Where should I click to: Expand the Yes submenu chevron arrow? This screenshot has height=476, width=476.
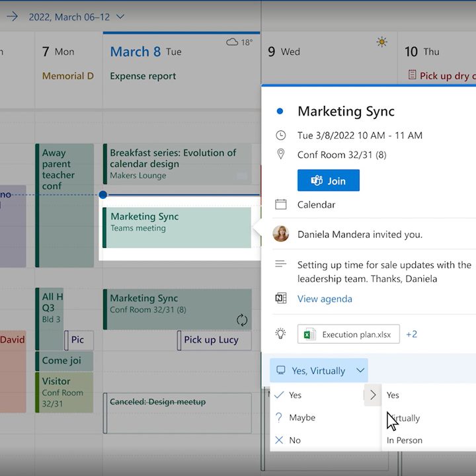point(373,395)
